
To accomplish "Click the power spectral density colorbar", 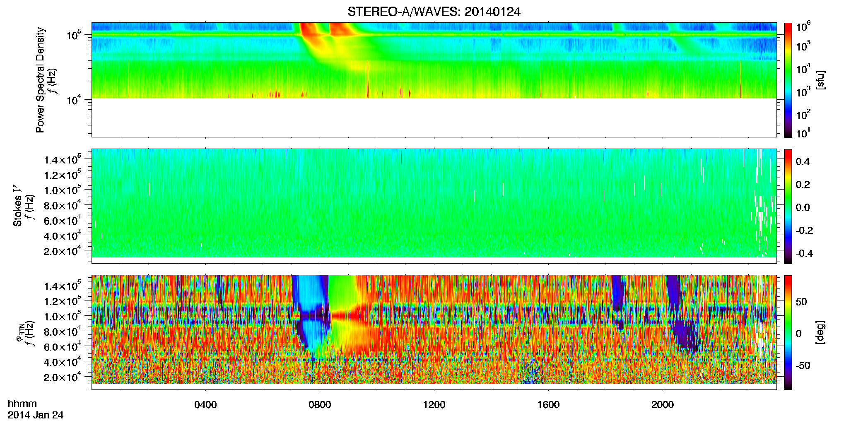I will [788, 80].
